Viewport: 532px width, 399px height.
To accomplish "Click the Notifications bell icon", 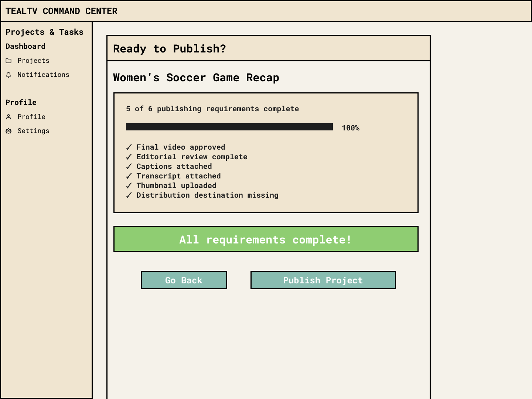I will coord(8,75).
